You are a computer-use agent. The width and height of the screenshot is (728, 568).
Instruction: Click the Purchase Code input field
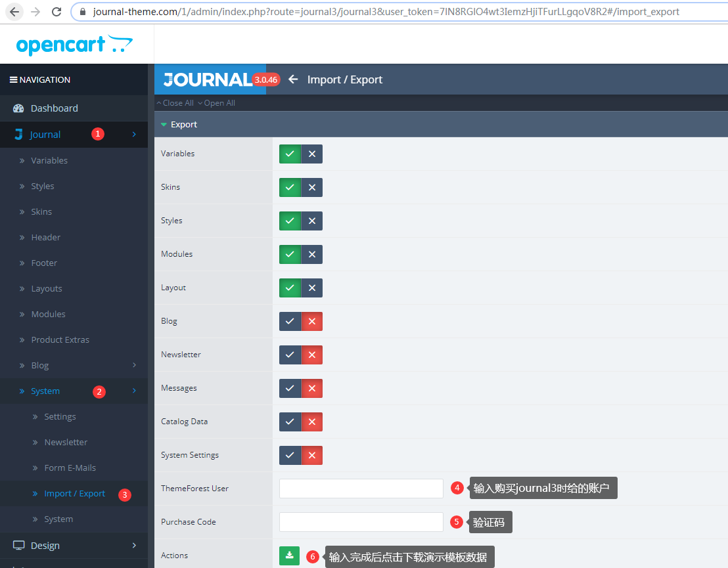pyautogui.click(x=361, y=522)
